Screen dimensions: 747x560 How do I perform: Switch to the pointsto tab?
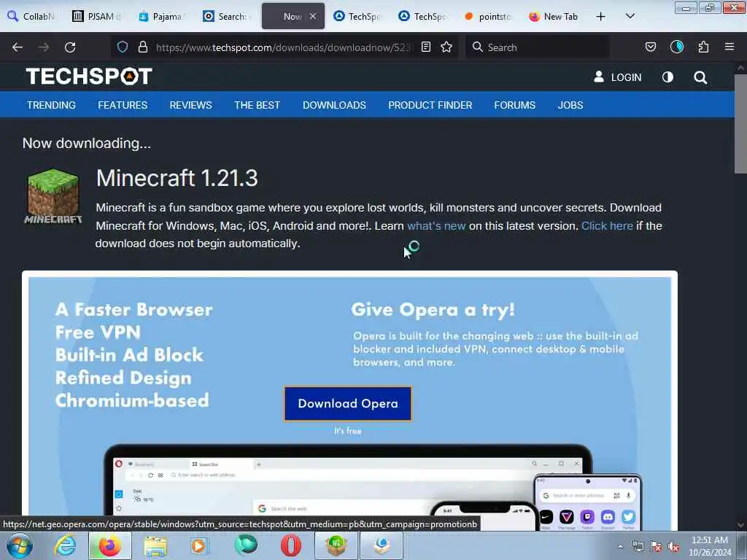pos(488,16)
